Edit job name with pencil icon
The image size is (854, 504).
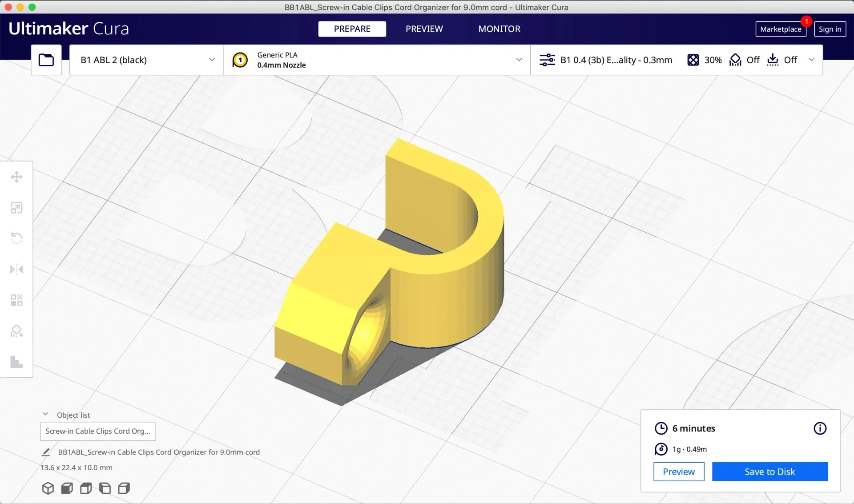point(46,452)
